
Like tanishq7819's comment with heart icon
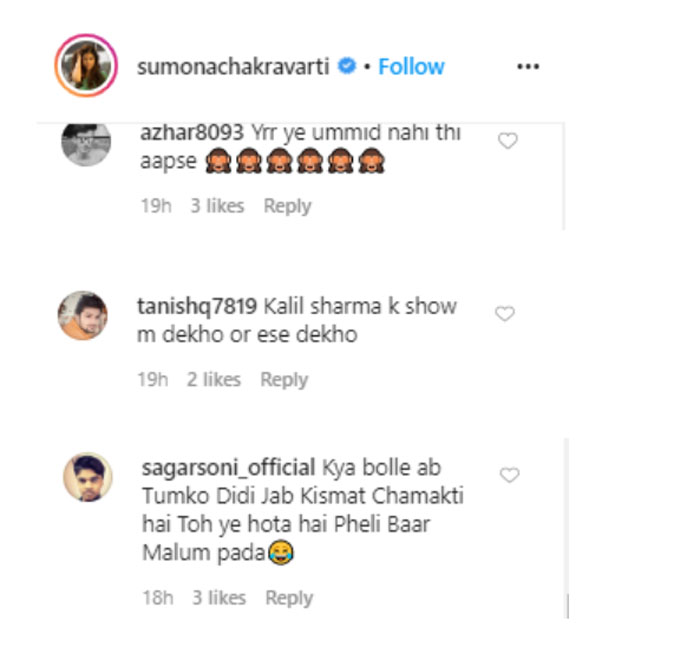click(x=505, y=313)
